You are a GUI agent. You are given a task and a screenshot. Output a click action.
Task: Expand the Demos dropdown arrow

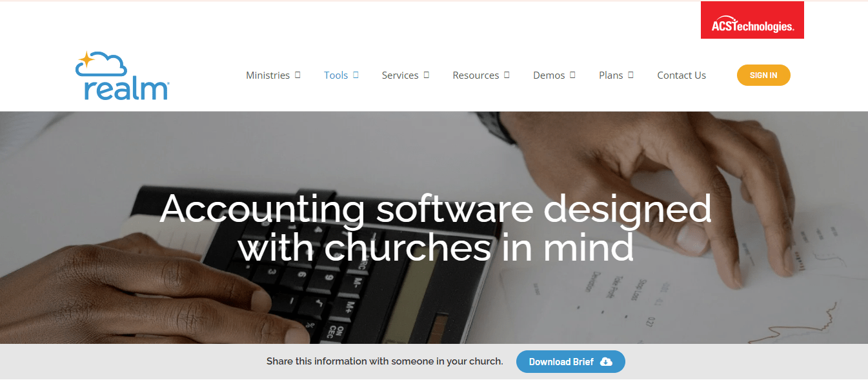(x=572, y=75)
